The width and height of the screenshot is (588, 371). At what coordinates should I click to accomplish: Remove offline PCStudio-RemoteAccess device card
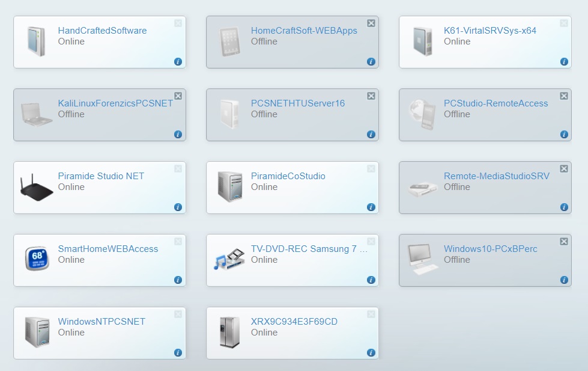[x=563, y=96]
